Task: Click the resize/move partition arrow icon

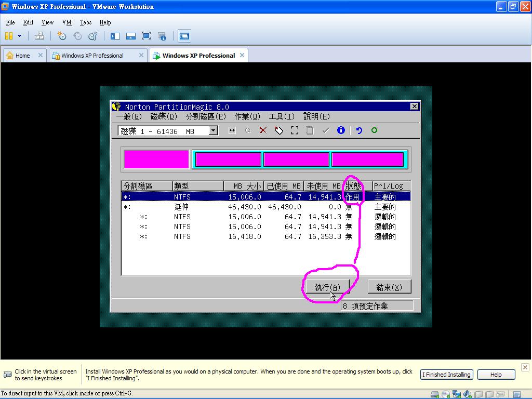Action: click(232, 130)
